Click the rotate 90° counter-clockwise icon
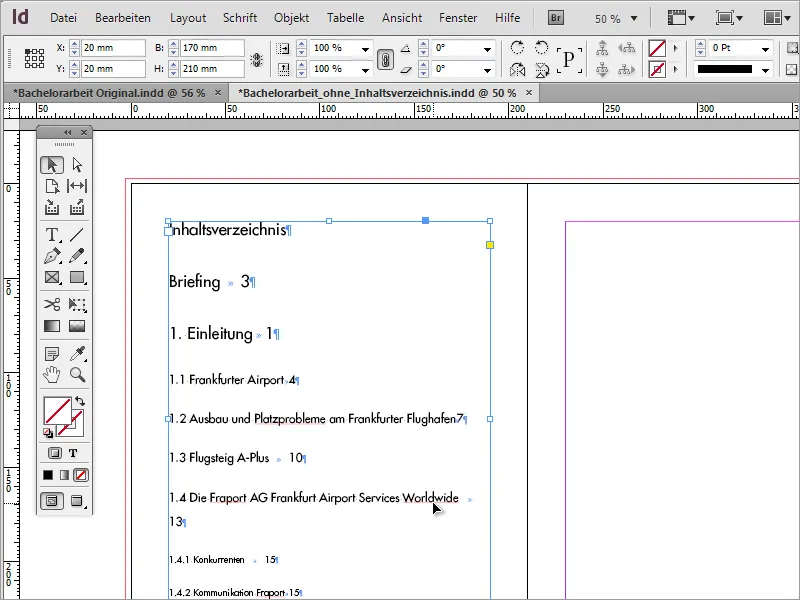Image resolution: width=800 pixels, height=600 pixels. click(x=541, y=48)
